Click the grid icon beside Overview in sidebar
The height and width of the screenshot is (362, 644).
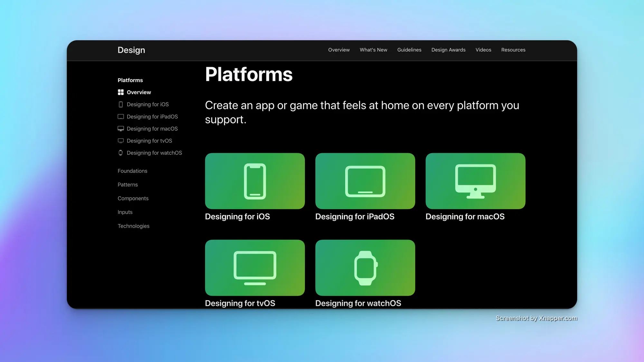121,92
